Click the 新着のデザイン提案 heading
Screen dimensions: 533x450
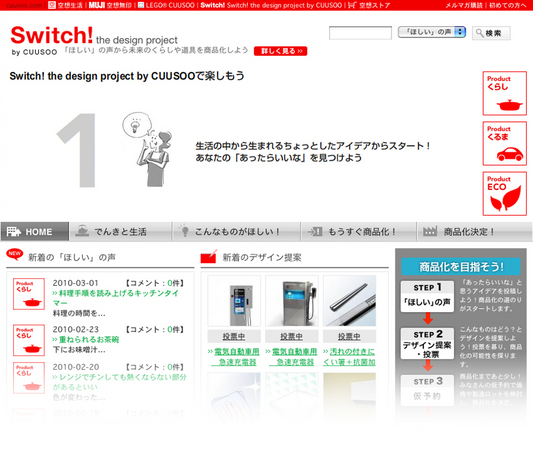pos(262,257)
